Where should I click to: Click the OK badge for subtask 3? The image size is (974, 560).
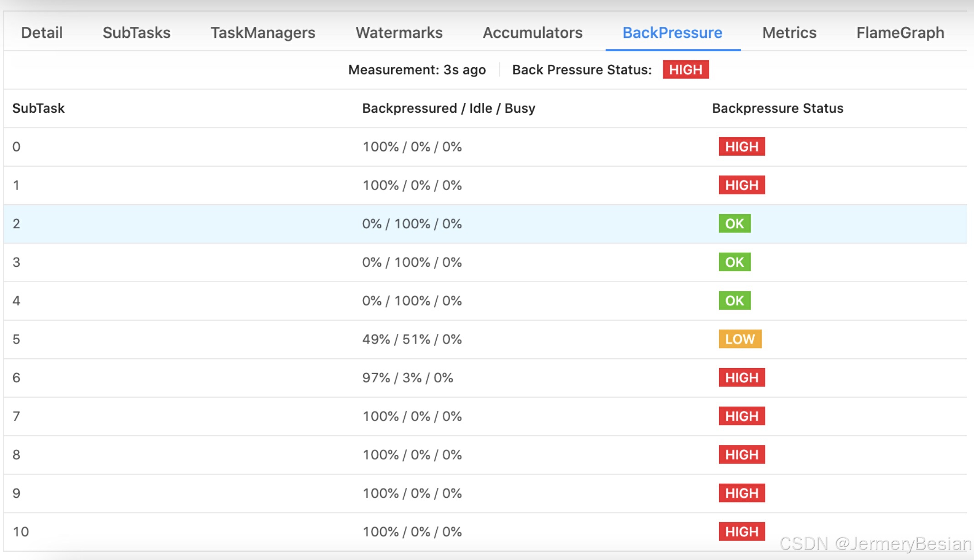[735, 262]
